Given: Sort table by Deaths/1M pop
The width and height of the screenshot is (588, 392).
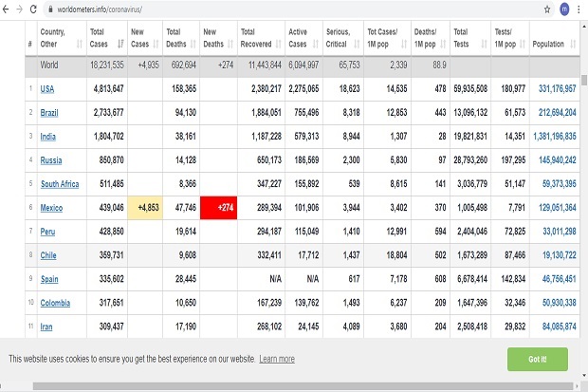Looking at the screenshot, I should pos(431,38).
